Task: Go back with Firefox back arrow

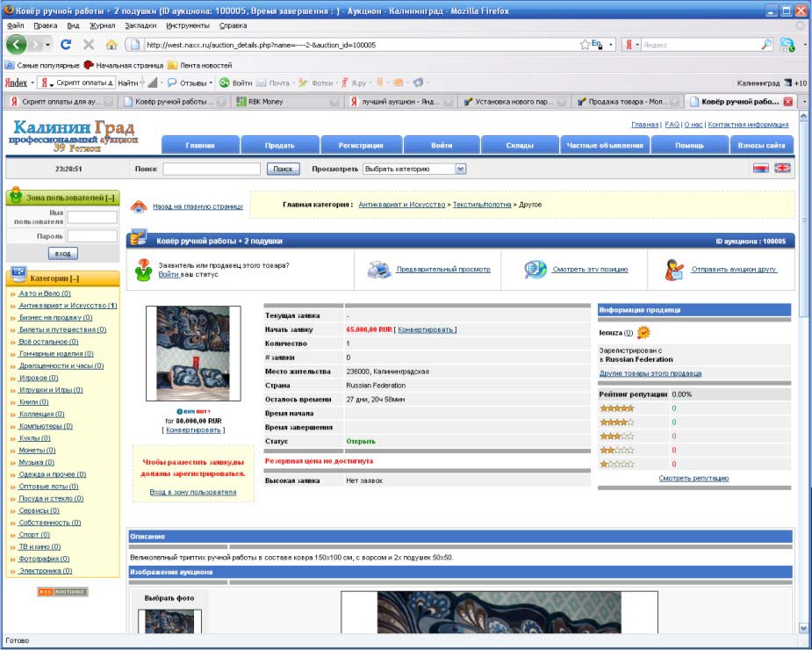Action: [x=16, y=45]
